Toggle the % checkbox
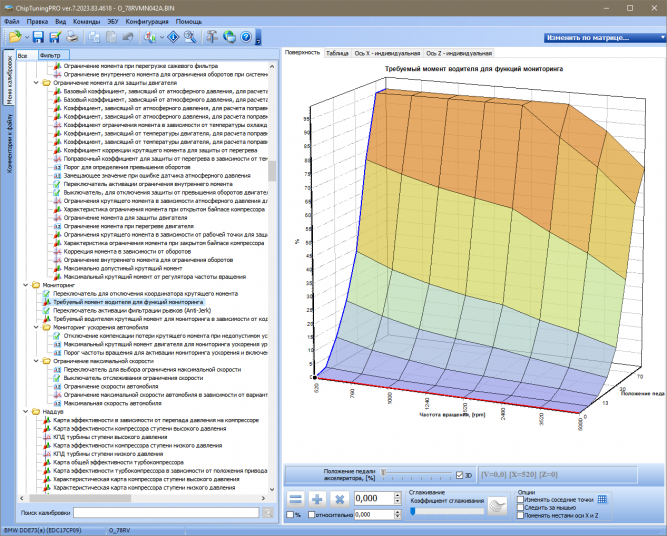The height and width of the screenshot is (536, 667). [x=290, y=515]
